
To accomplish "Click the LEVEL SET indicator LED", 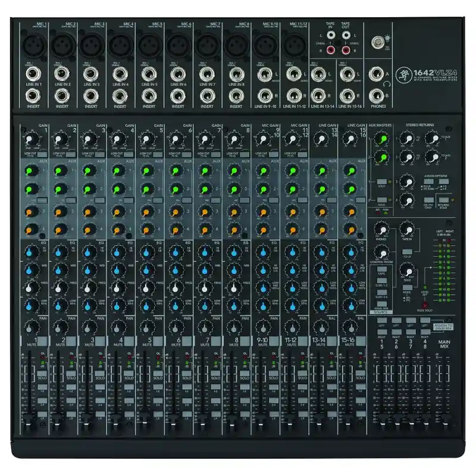I will pyautogui.click(x=425, y=287).
